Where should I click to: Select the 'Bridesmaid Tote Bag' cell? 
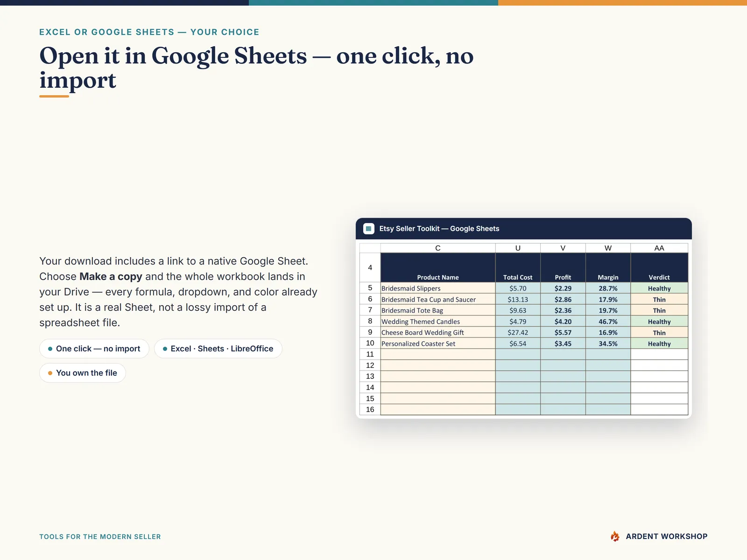438,310
